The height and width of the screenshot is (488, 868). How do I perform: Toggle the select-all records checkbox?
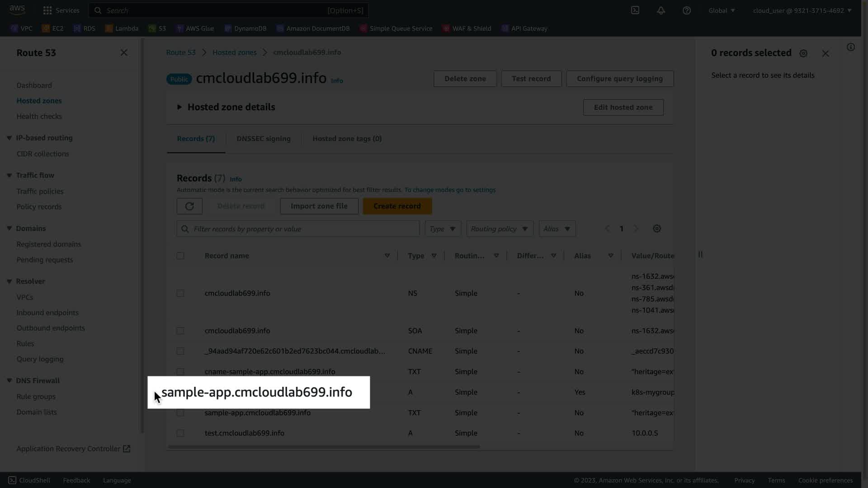pyautogui.click(x=180, y=256)
